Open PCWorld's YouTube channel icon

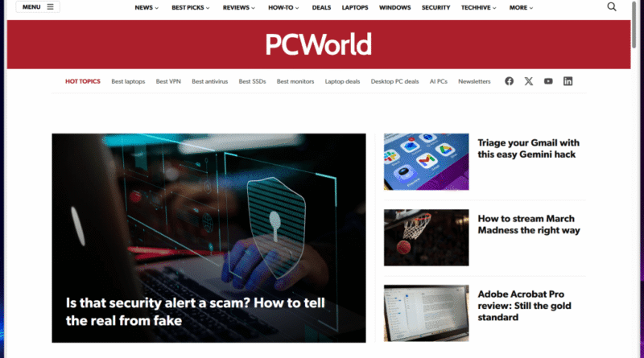[x=548, y=81]
